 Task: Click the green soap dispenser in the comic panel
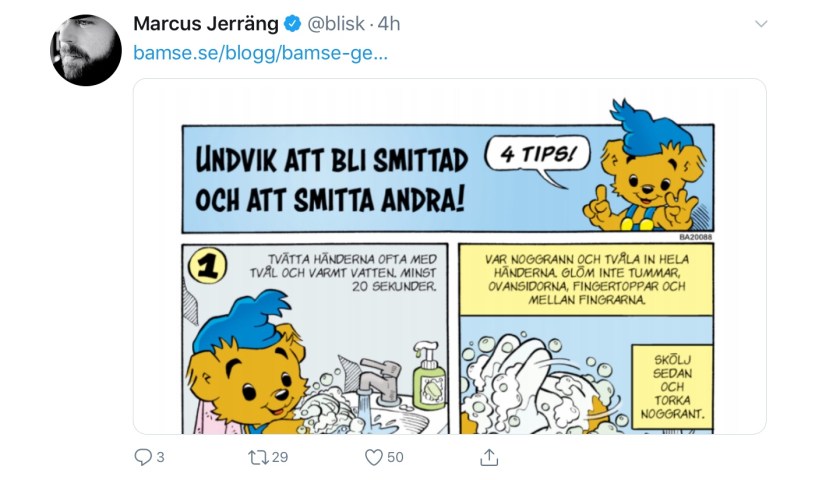tap(429, 377)
